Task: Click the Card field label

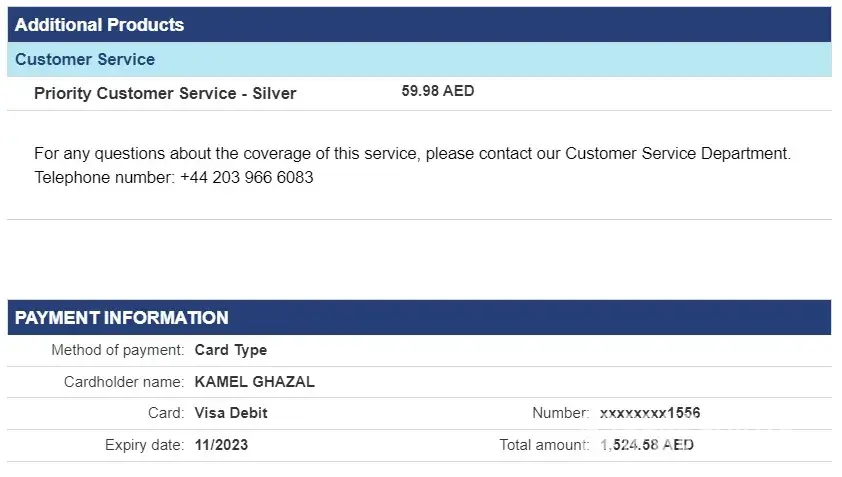Action: click(165, 413)
